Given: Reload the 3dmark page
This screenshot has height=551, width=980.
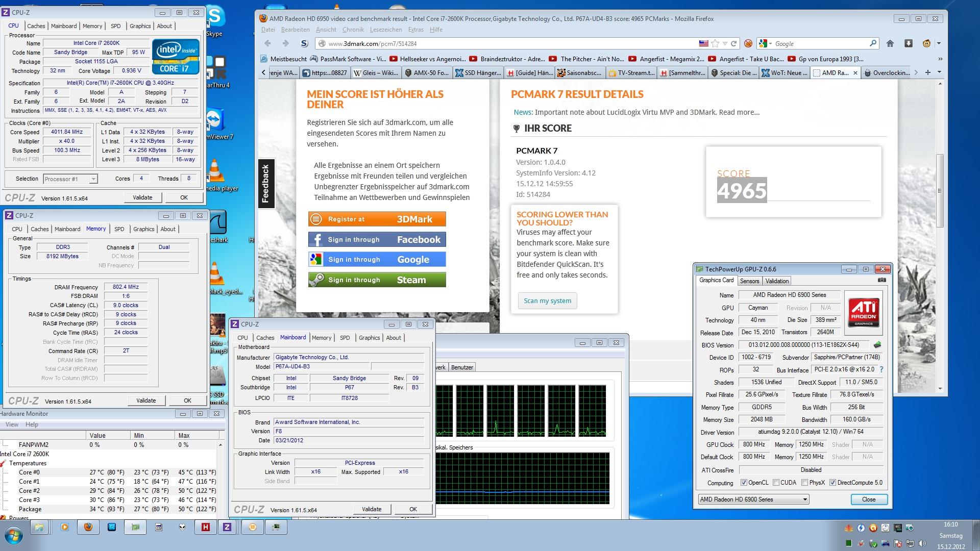Looking at the screenshot, I should click(x=733, y=44).
